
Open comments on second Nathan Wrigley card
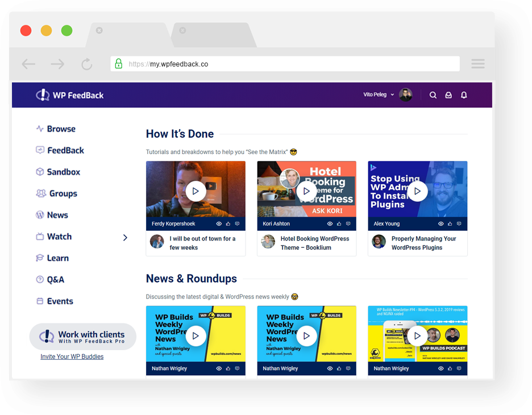click(348, 368)
